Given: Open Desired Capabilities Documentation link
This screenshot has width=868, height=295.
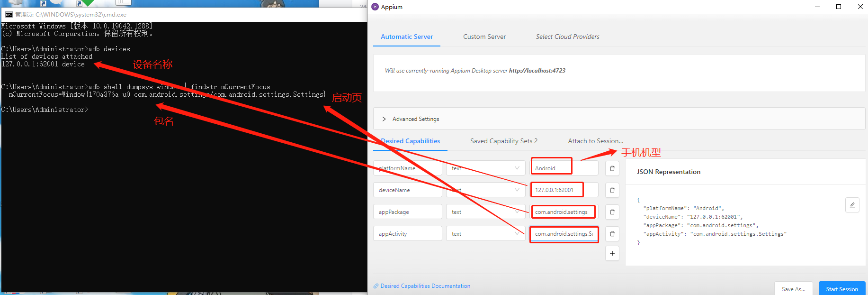Looking at the screenshot, I should click(x=422, y=286).
